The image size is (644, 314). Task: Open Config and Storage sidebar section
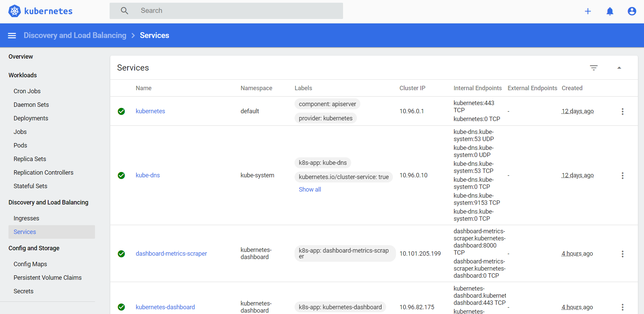click(34, 248)
